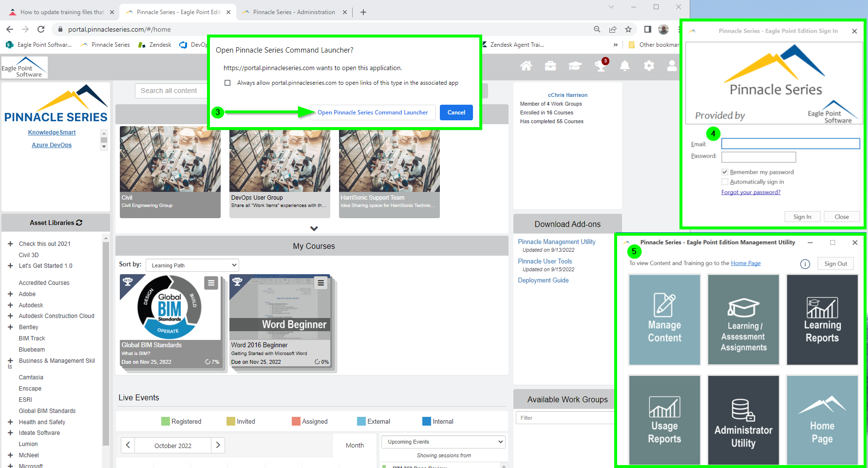The width and height of the screenshot is (868, 468).
Task: Open menu on Global BIM Standards card
Action: pyautogui.click(x=211, y=283)
